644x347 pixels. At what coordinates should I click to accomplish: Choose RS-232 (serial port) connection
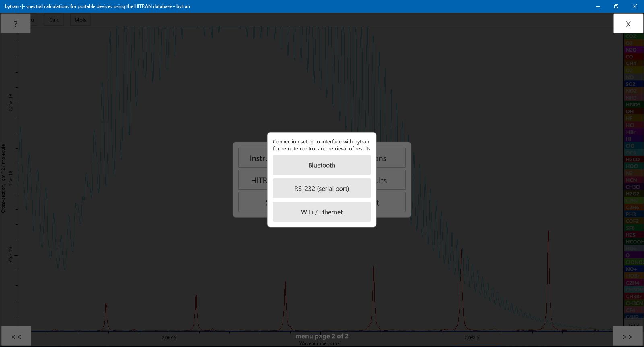coord(322,189)
